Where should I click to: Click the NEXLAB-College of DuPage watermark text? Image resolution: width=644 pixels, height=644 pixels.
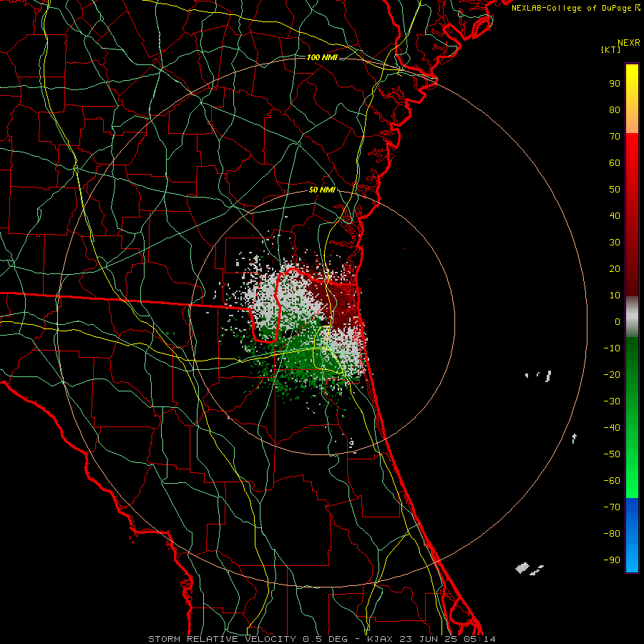(575, 8)
